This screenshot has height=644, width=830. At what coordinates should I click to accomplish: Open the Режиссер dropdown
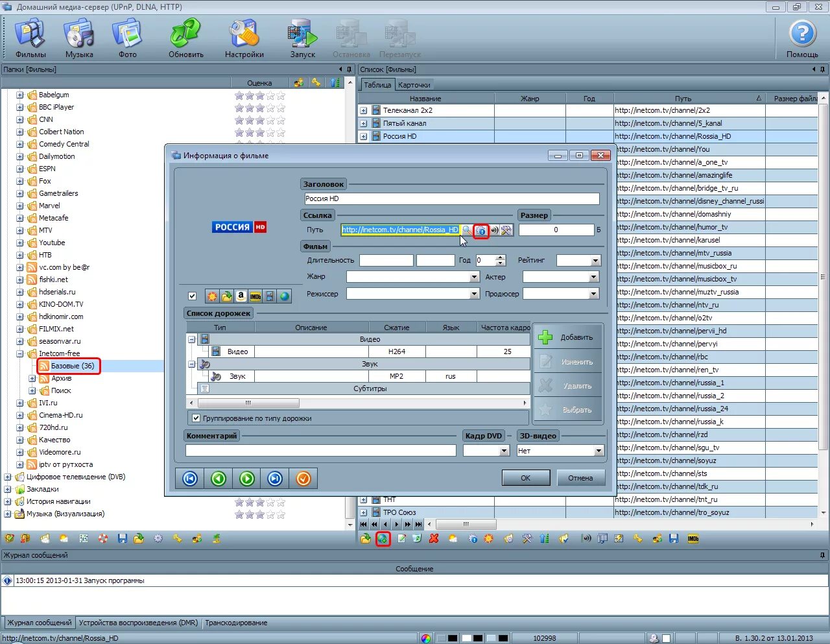474,294
